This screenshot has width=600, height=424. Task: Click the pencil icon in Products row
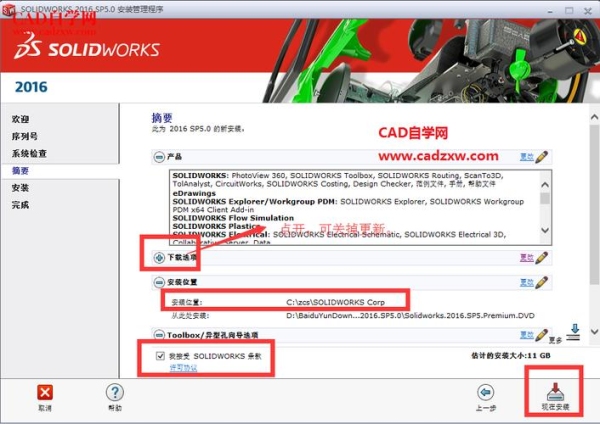(x=541, y=157)
